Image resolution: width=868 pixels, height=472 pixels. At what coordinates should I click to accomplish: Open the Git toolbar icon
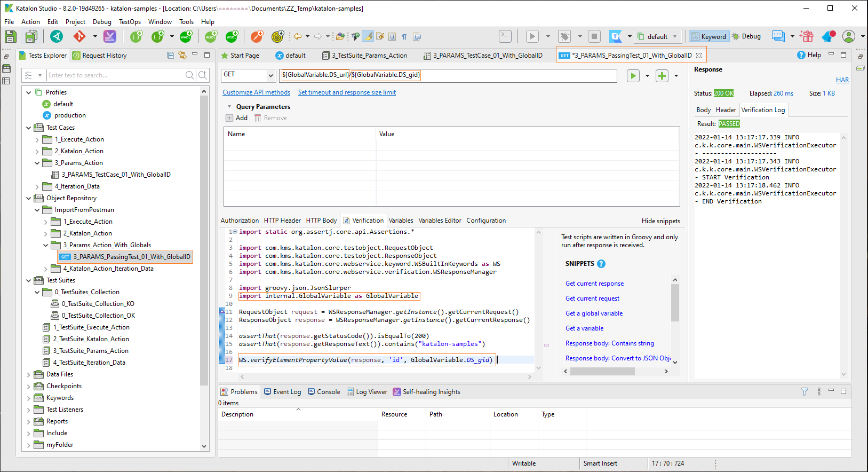point(79,36)
